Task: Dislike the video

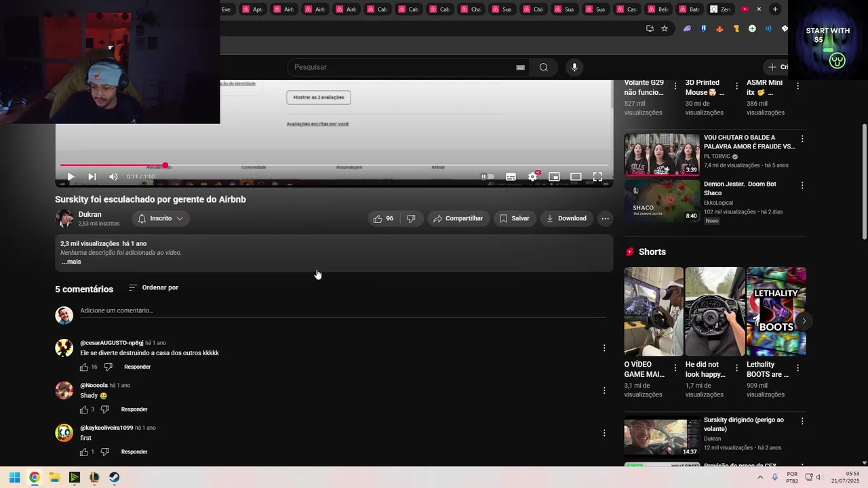Action: [411, 218]
